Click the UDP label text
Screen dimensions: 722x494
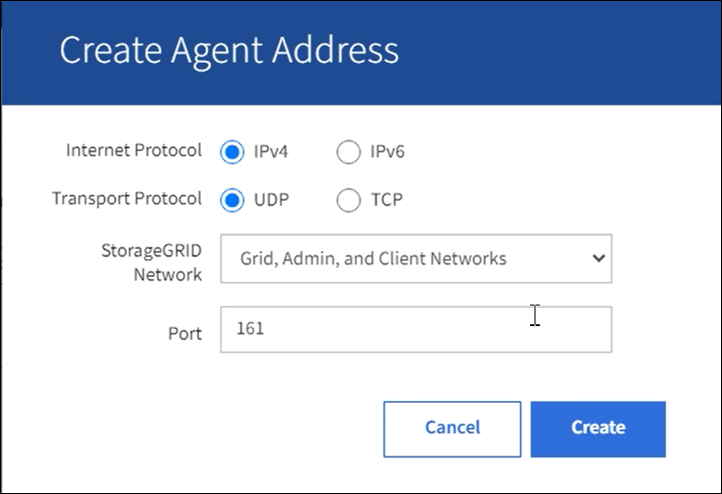coord(270,200)
